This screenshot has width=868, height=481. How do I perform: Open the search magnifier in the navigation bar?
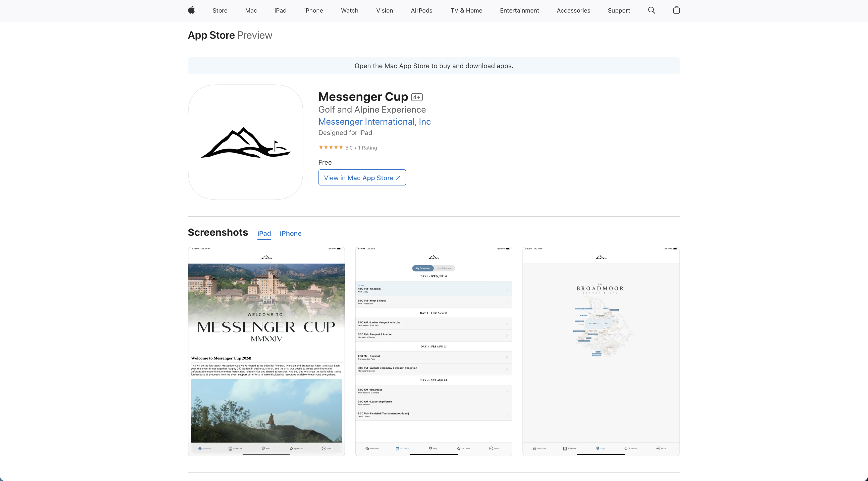(x=651, y=10)
